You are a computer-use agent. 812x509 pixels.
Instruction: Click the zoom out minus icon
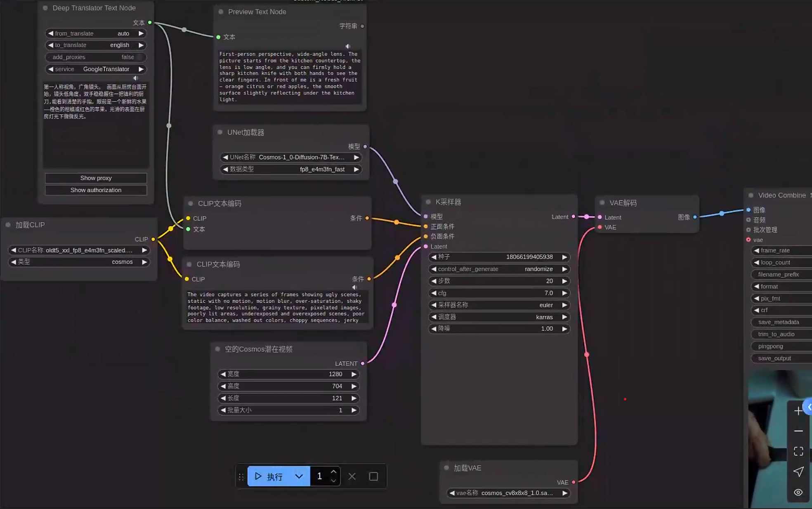tap(798, 431)
